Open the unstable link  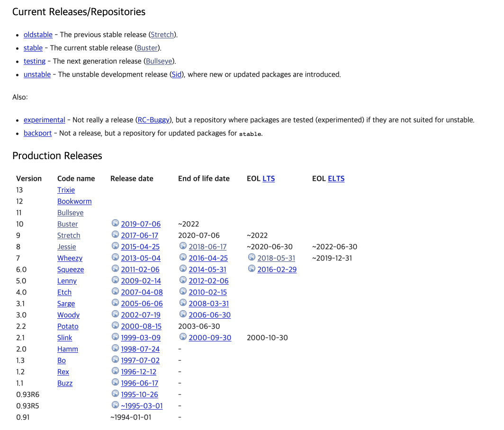[x=37, y=74]
